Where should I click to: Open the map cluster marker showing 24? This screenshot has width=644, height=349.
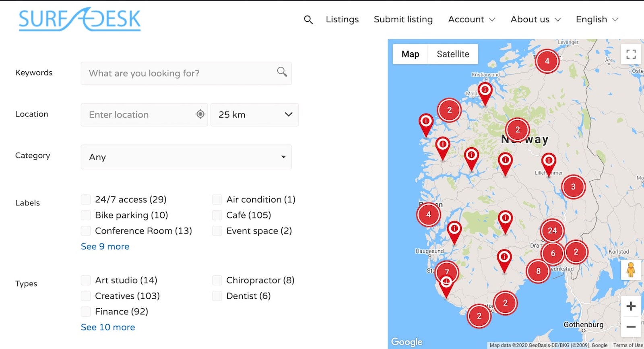tap(552, 231)
